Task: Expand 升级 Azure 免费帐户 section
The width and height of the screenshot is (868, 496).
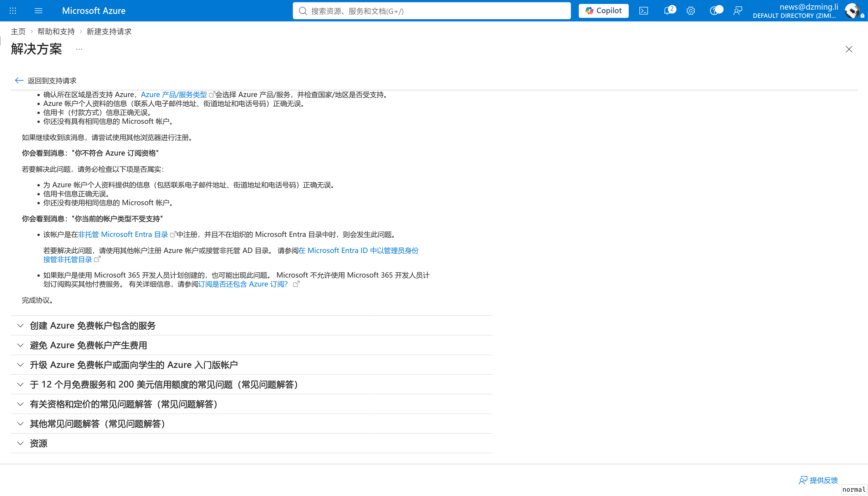Action: click(251, 365)
